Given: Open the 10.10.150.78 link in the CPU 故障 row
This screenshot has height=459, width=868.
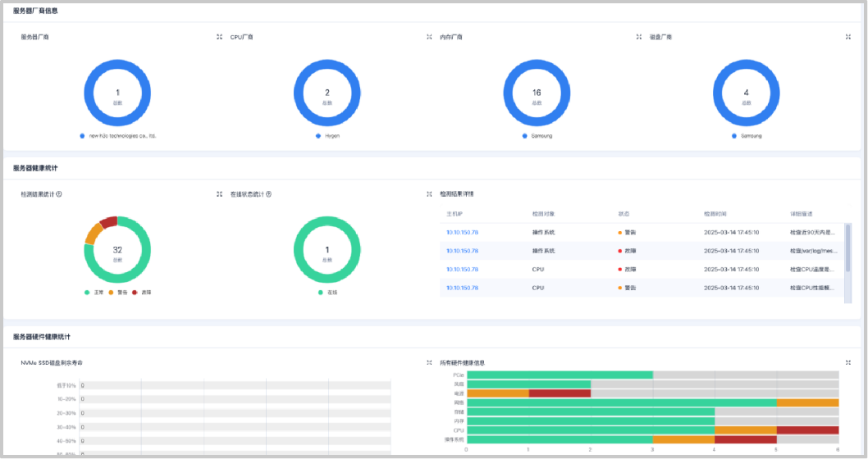Looking at the screenshot, I should 462,270.
